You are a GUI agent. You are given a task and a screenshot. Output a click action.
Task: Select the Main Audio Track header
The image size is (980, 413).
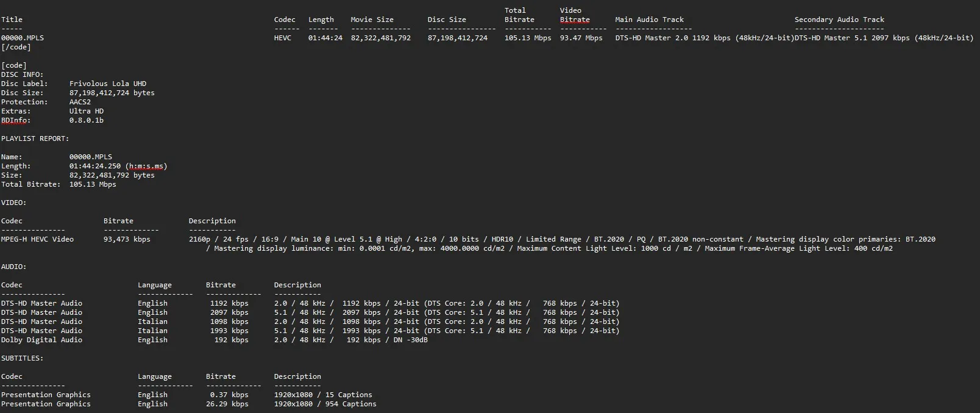pyautogui.click(x=649, y=20)
